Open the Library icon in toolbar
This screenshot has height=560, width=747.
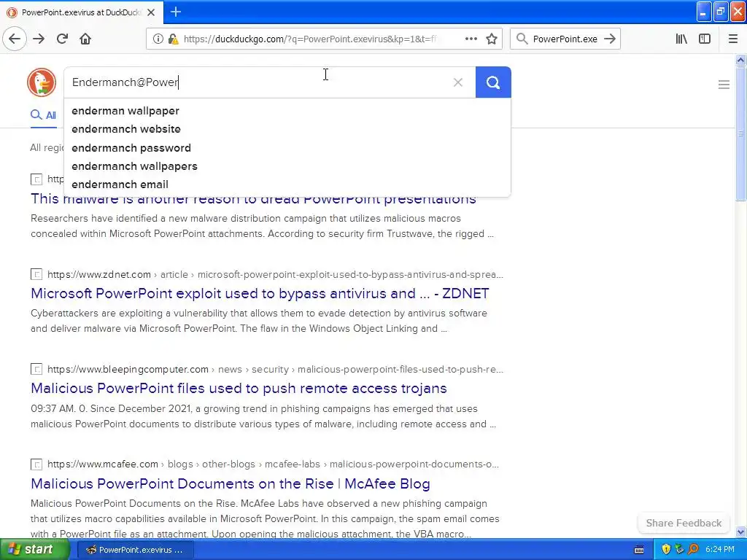pos(681,39)
